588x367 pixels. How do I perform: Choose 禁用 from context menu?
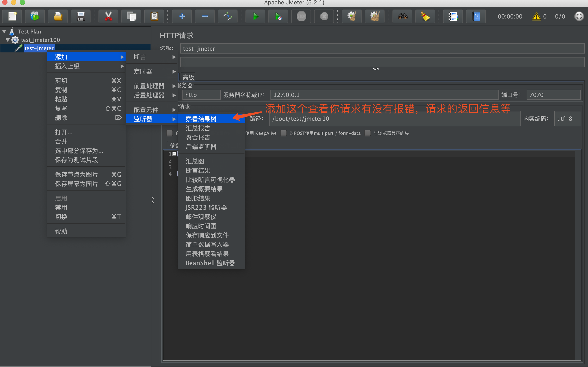pos(86,208)
